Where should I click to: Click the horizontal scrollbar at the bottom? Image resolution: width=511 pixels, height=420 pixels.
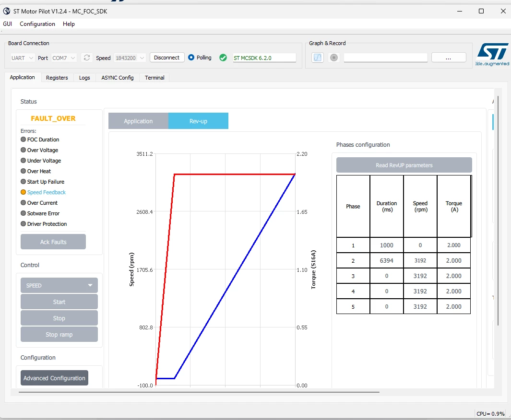199,392
